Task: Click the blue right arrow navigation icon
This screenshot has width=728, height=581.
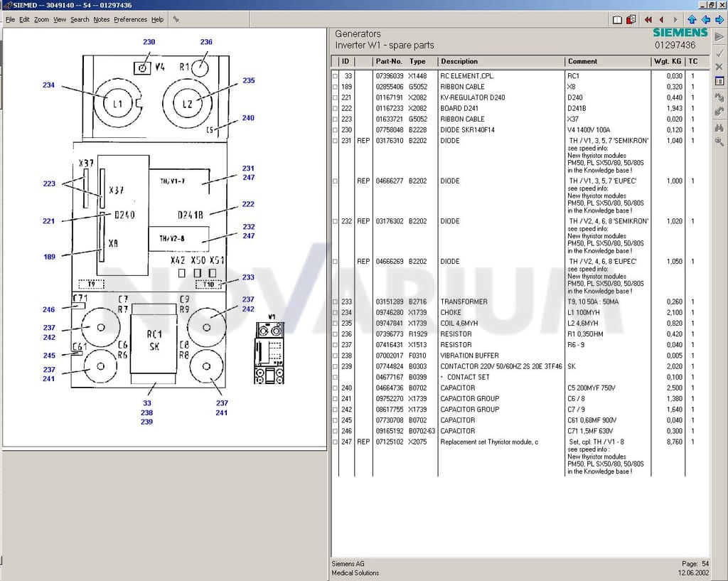Action: tap(719, 19)
